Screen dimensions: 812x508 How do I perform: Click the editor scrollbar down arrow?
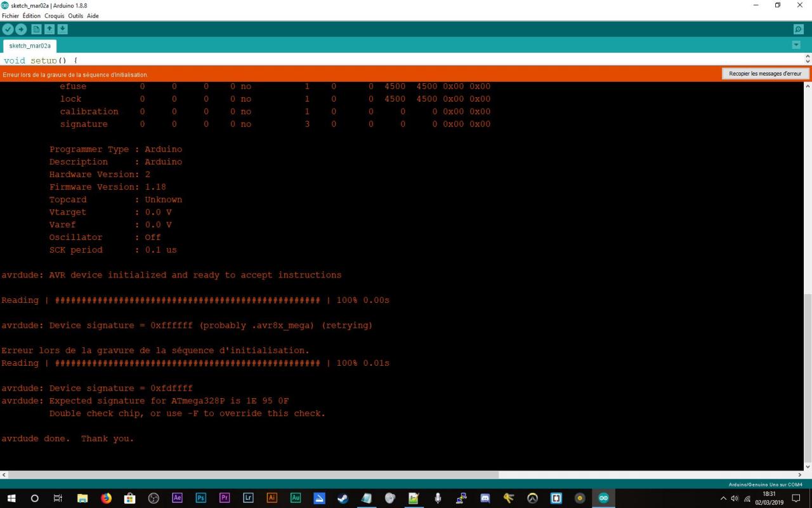pyautogui.click(x=808, y=60)
